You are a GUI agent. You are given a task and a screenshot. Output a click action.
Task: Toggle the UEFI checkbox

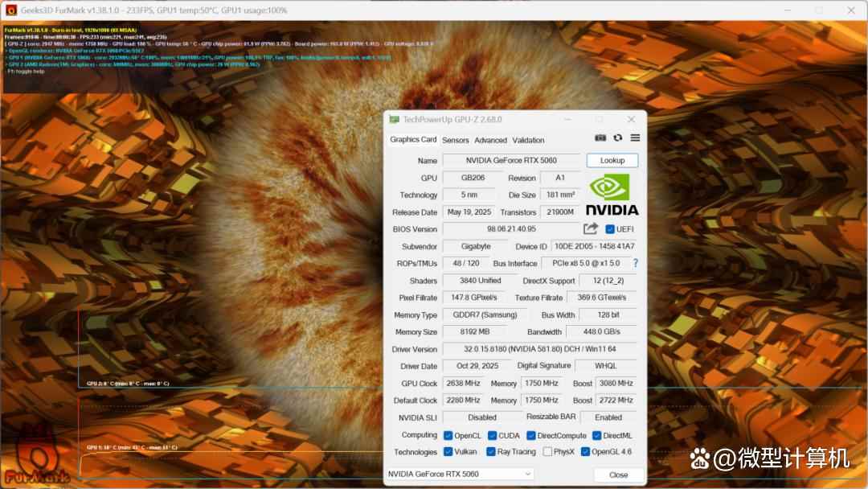coord(610,229)
